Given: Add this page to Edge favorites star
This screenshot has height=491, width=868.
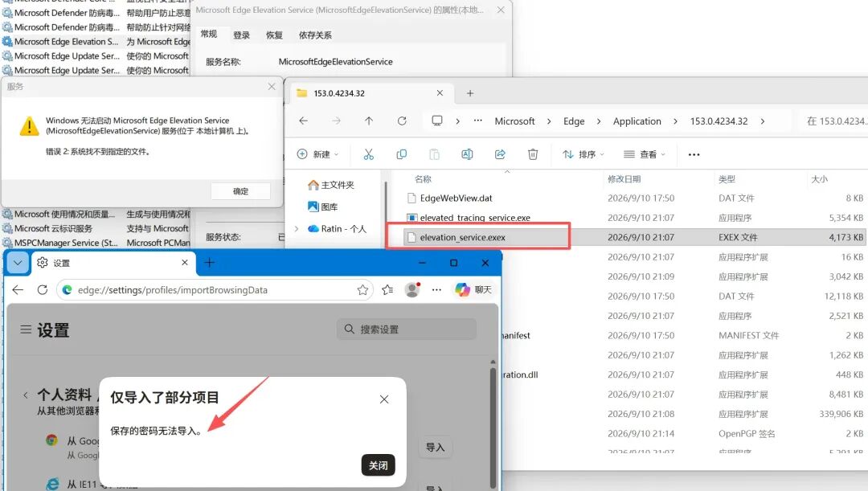Looking at the screenshot, I should click(362, 289).
